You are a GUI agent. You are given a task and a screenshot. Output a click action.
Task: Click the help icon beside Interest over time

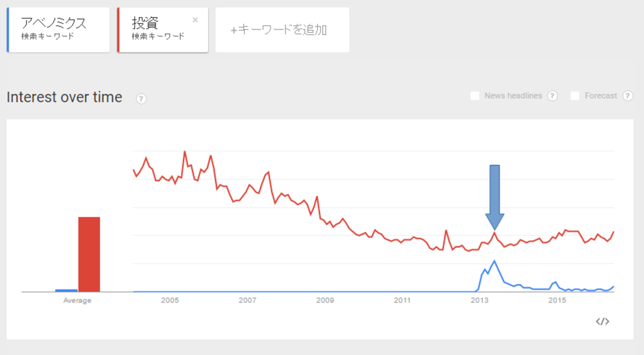click(x=141, y=99)
